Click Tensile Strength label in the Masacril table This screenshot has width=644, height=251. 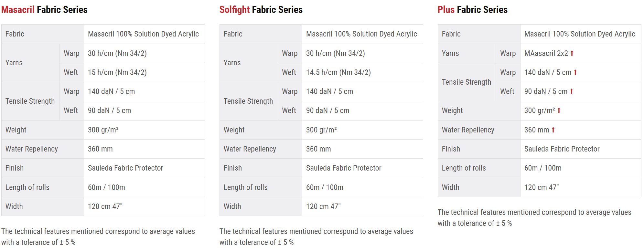[30, 101]
